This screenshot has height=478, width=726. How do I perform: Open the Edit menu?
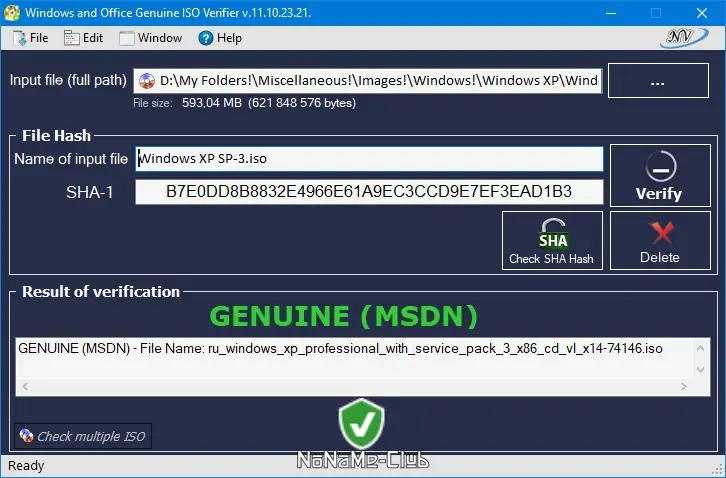(83, 38)
